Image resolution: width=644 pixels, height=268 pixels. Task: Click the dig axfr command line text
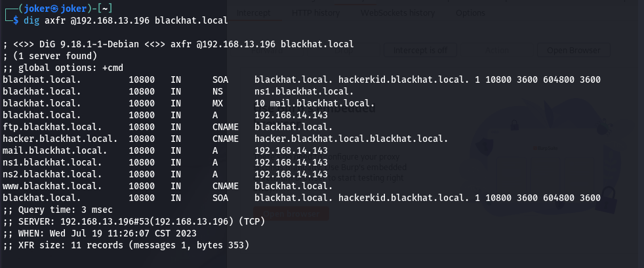(126, 20)
